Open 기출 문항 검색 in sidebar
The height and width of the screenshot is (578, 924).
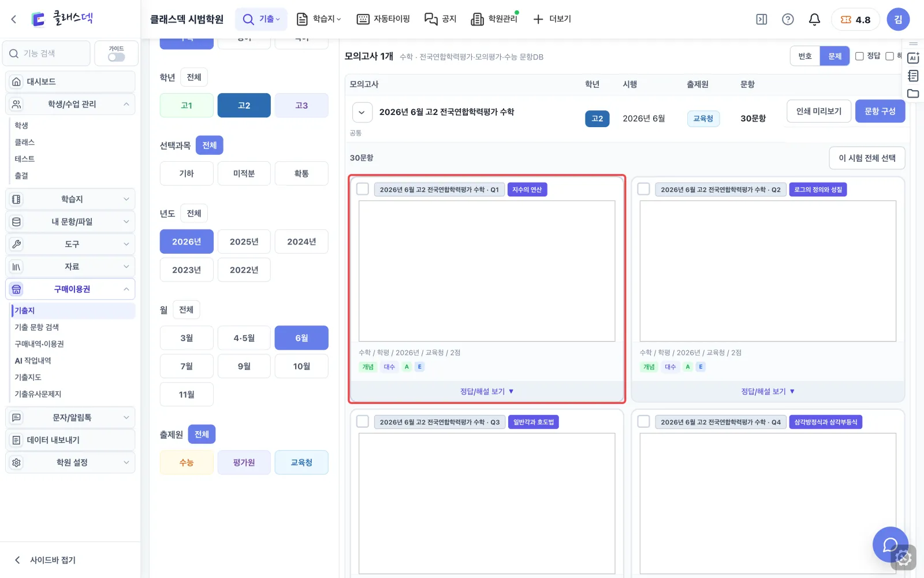coord(37,327)
